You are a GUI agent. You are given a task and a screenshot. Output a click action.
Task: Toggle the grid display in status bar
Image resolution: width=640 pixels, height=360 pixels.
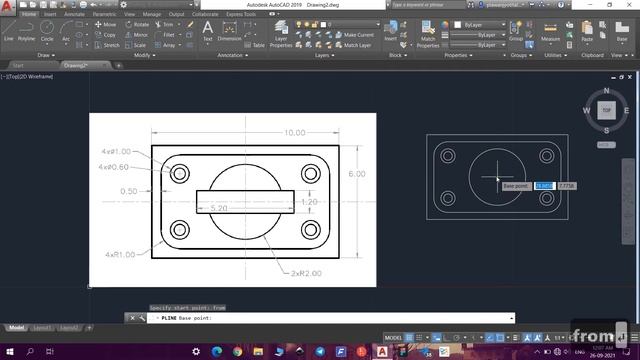409,338
